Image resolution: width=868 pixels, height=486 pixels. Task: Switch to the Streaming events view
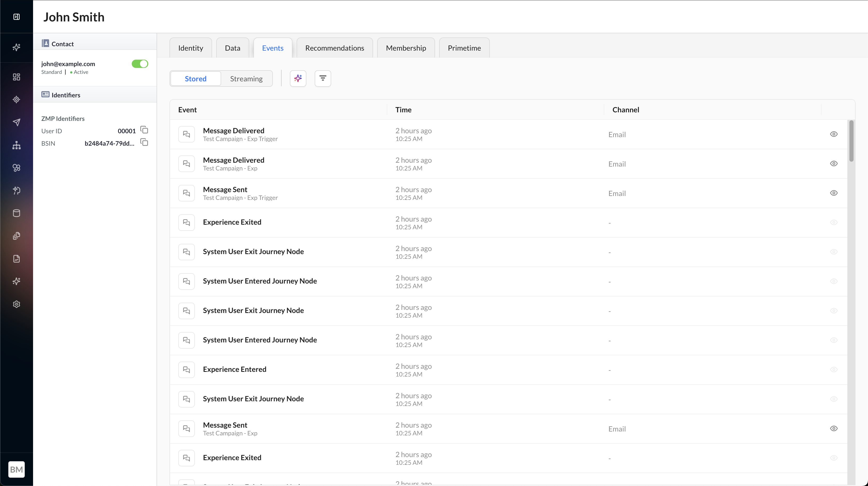click(x=246, y=79)
